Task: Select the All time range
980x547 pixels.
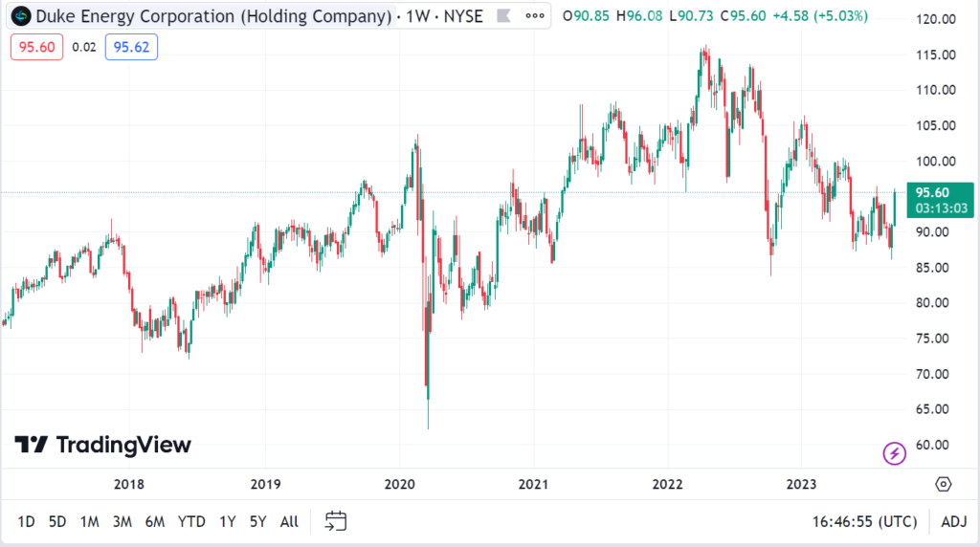Action: [x=289, y=521]
